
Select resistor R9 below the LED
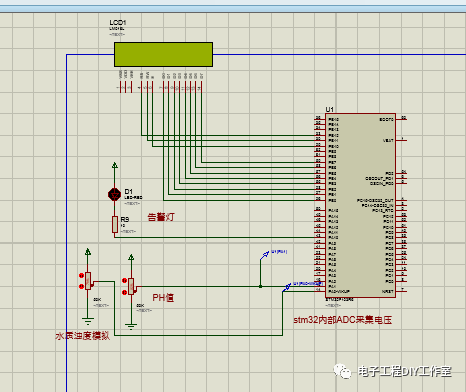[x=115, y=224]
